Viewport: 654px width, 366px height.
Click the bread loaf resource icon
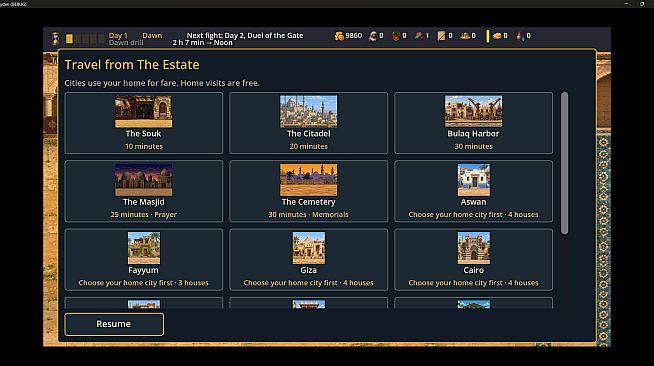point(497,36)
